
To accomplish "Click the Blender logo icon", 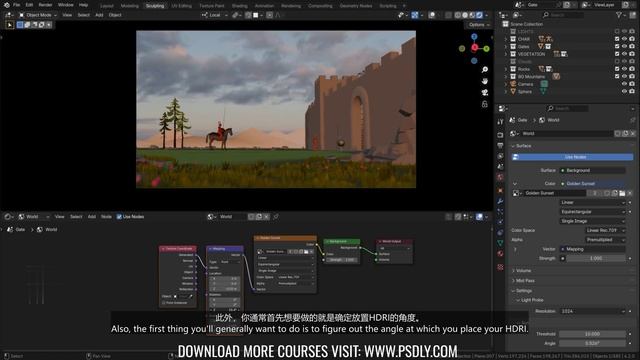I will (x=7, y=5).
